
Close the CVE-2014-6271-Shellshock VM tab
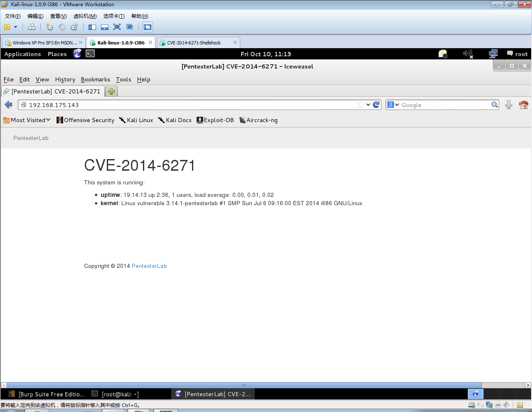[x=235, y=42]
